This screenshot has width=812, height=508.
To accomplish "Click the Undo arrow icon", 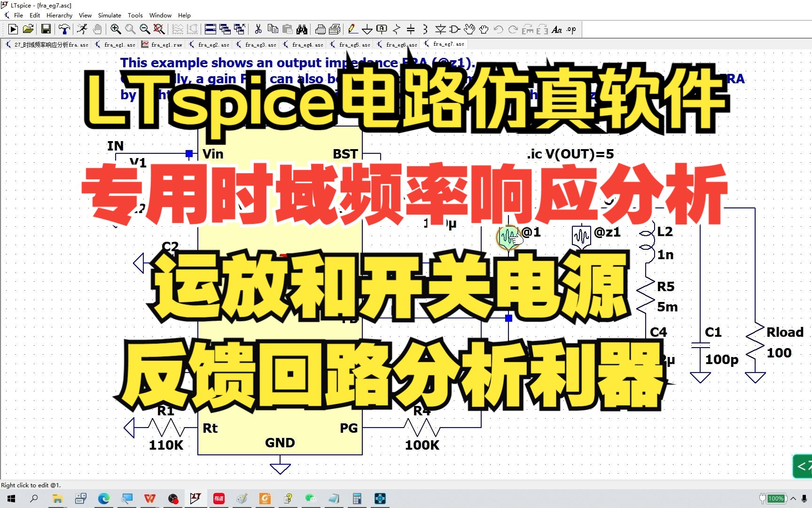I will coord(499,29).
